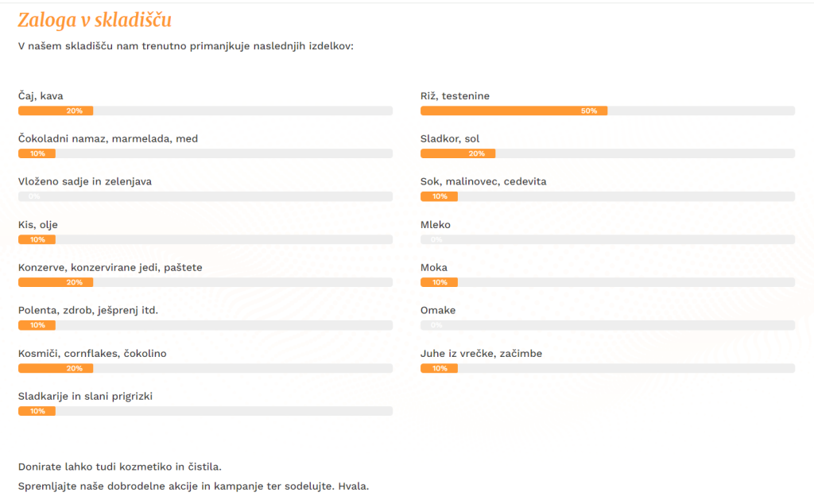Click the Zaloga v skladišču heading
814x504 pixels.
click(x=95, y=20)
